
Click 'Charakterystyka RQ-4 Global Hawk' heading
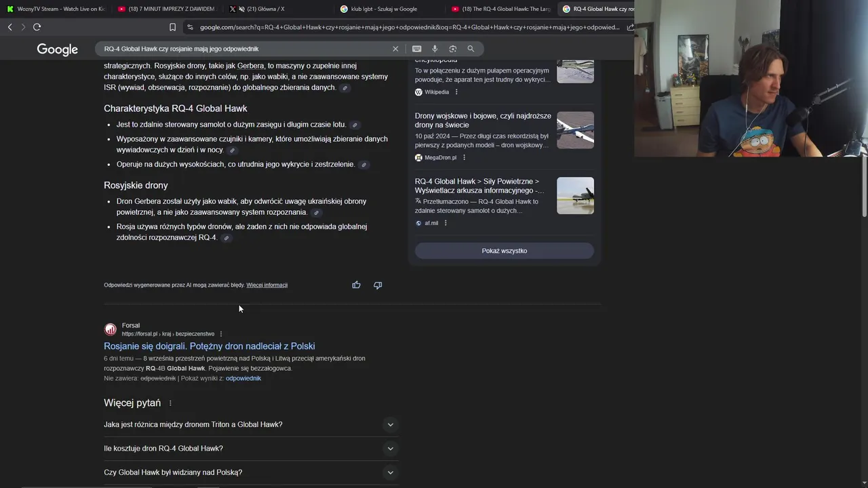(176, 108)
